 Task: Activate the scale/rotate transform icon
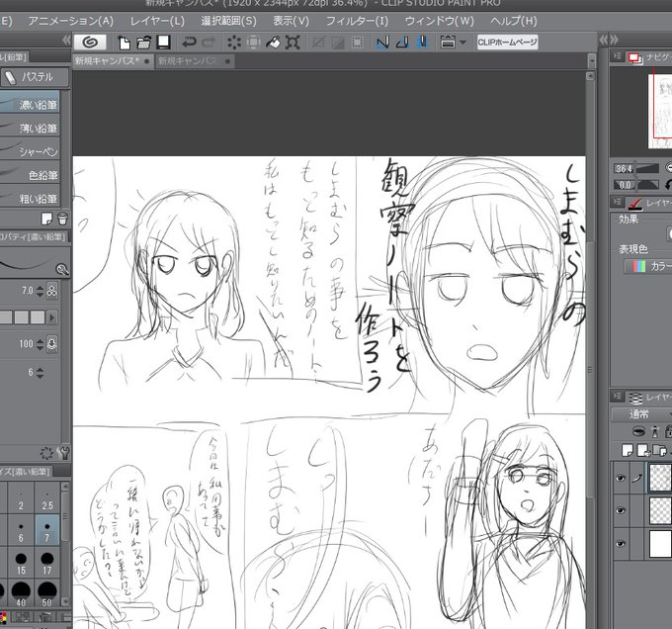pyautogui.click(x=293, y=43)
